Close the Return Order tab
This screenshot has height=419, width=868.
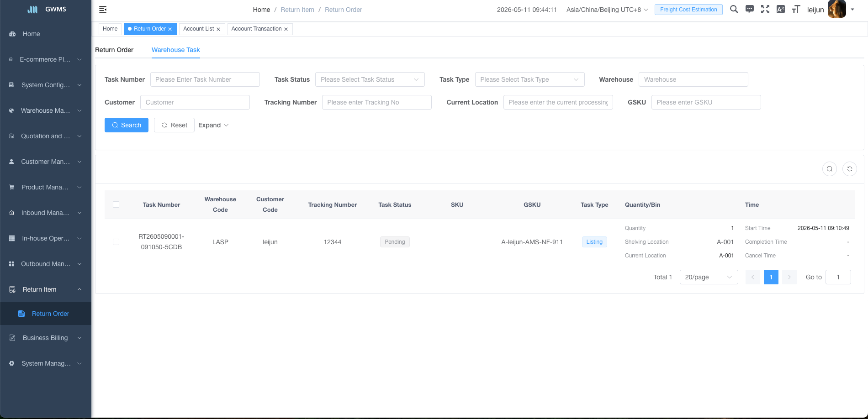pos(170,29)
